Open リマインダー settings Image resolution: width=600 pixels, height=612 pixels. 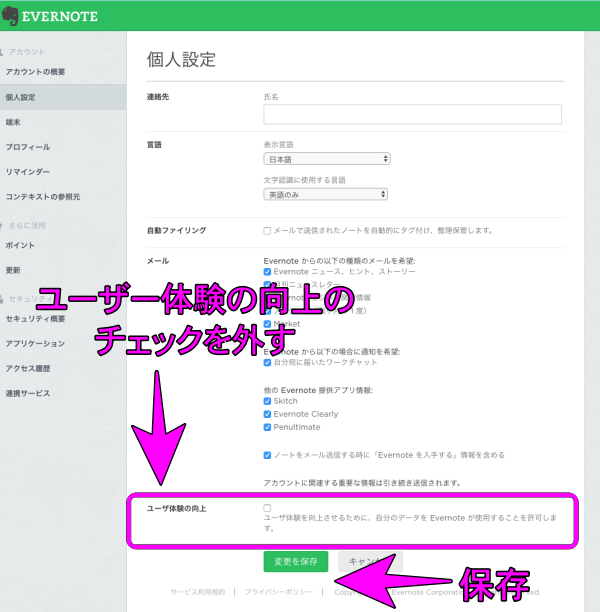tap(28, 172)
